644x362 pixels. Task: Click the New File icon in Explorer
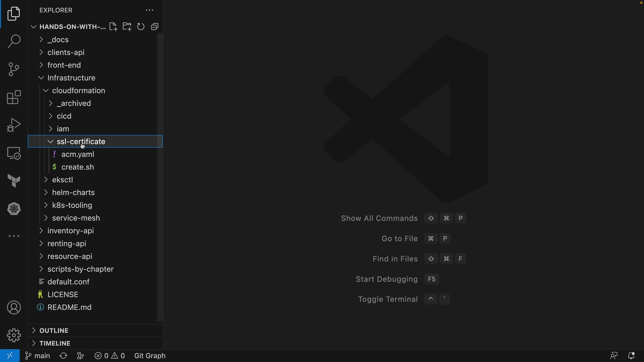pyautogui.click(x=113, y=27)
